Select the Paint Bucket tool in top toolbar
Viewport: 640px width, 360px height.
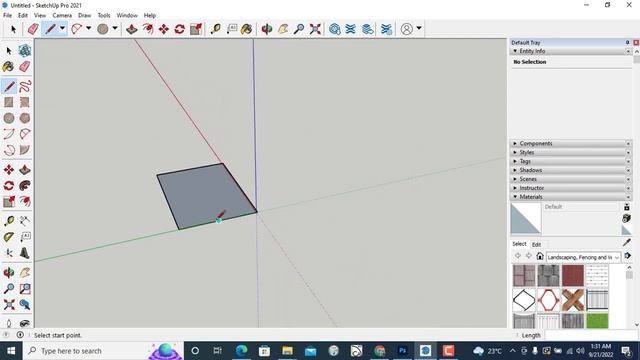247,29
